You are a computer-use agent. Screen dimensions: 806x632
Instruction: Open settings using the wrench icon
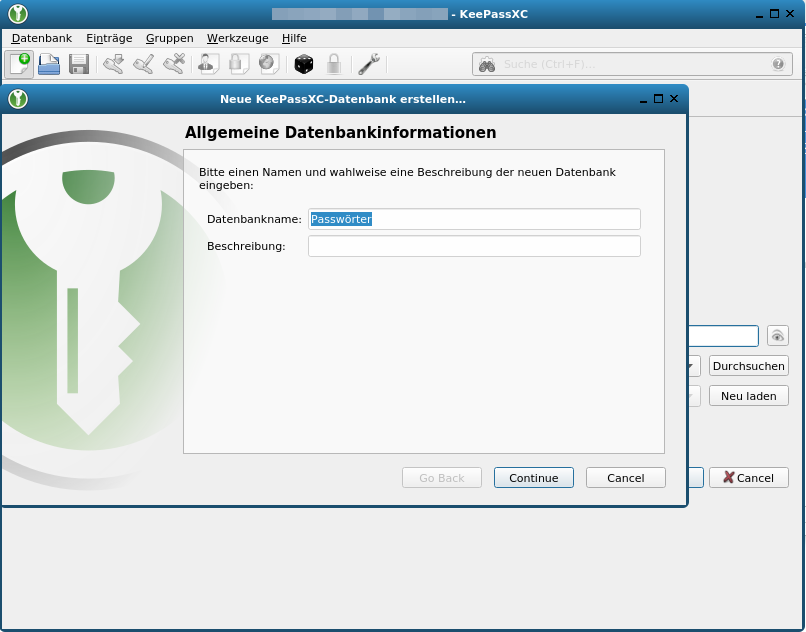(368, 63)
